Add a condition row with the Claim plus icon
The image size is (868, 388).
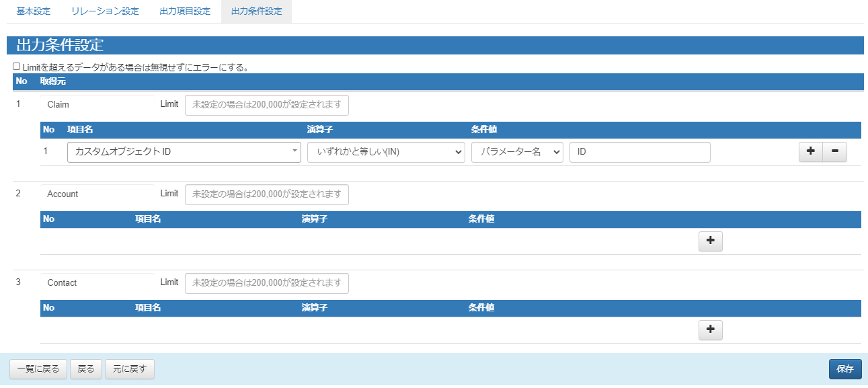(810, 152)
